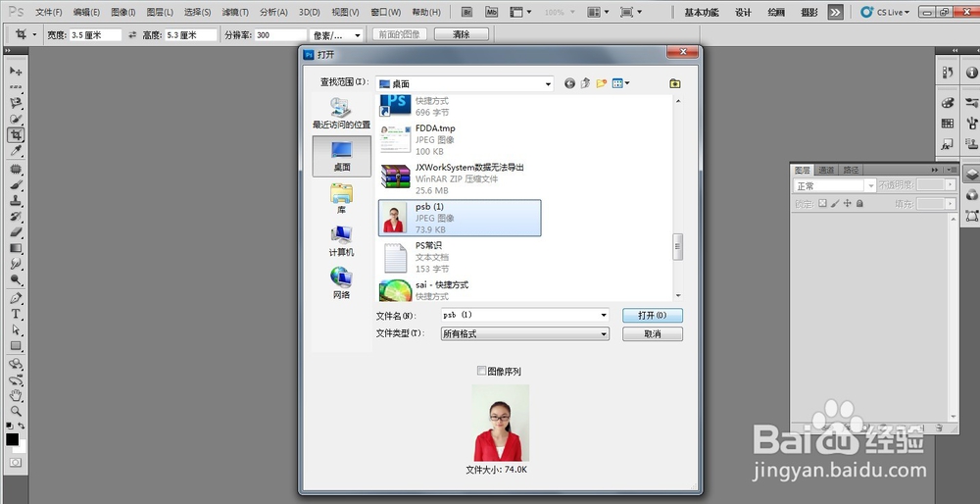This screenshot has height=504, width=980.
Task: Open the Swatches panel grid icon
Action: pyautogui.click(x=948, y=124)
